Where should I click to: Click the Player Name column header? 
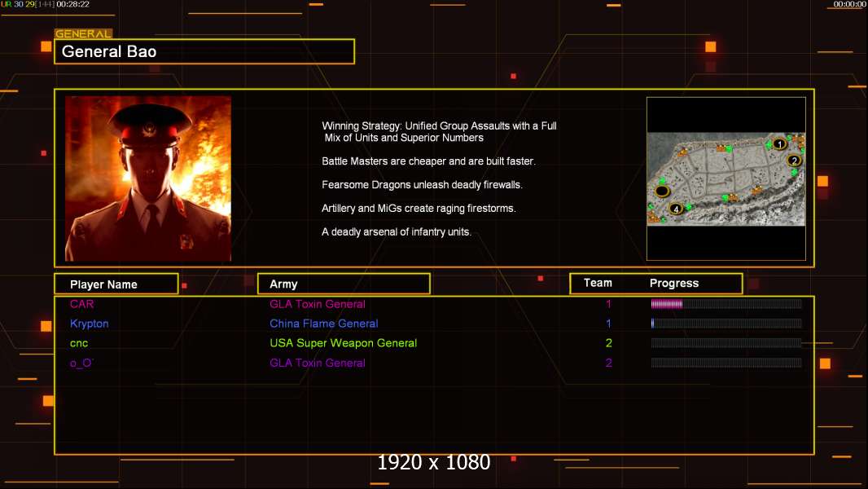116,284
